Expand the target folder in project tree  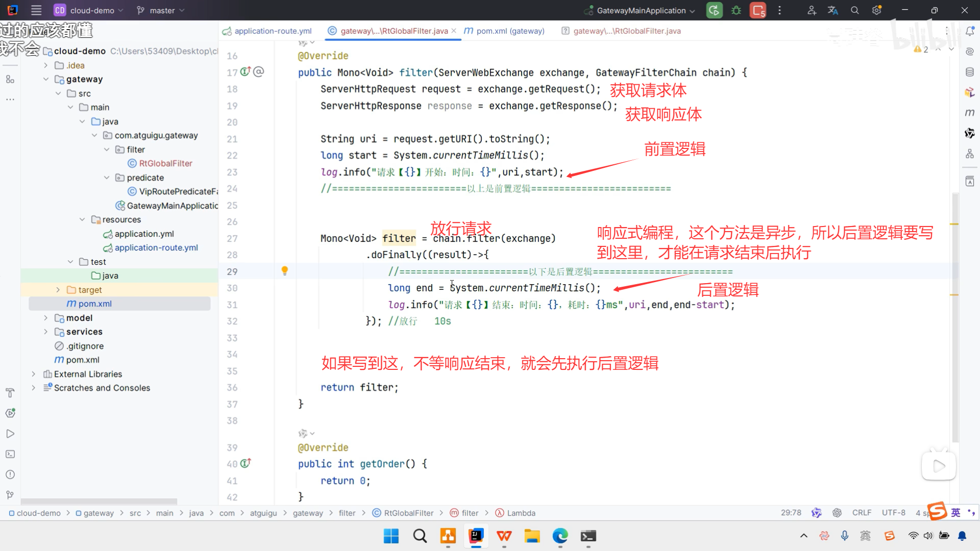58,290
